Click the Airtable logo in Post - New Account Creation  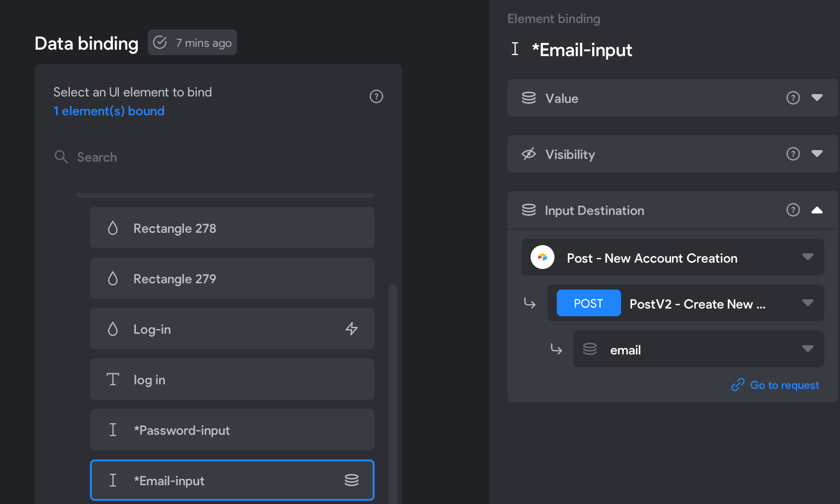coord(543,257)
